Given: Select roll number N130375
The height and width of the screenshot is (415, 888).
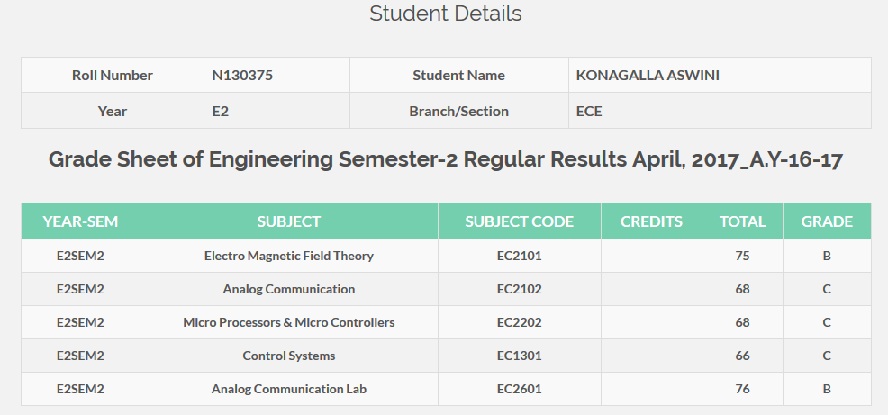Looking at the screenshot, I should click(x=242, y=75).
